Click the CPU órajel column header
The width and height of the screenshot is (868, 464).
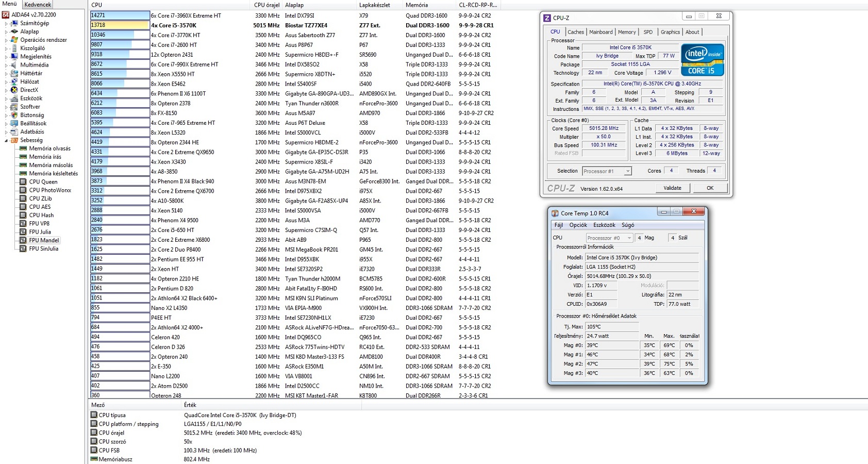click(x=266, y=5)
